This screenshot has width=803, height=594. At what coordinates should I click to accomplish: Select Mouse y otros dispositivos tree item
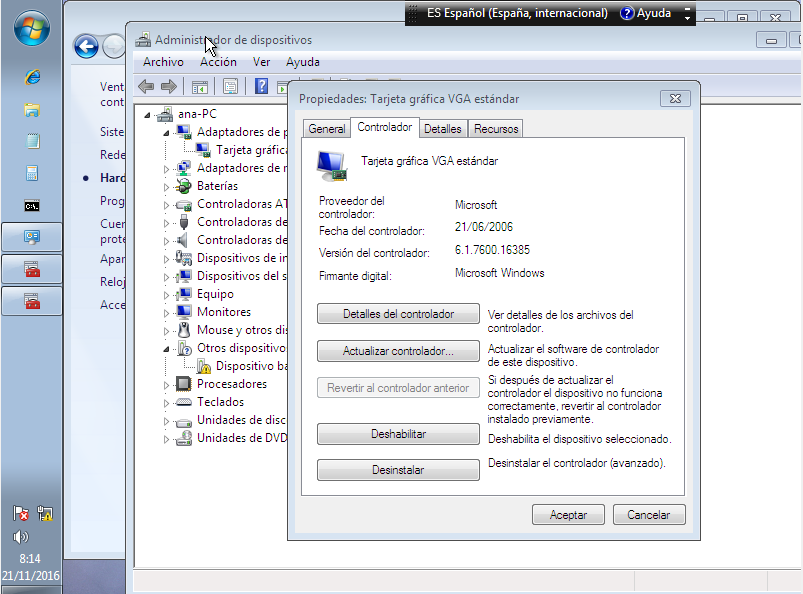pos(242,330)
